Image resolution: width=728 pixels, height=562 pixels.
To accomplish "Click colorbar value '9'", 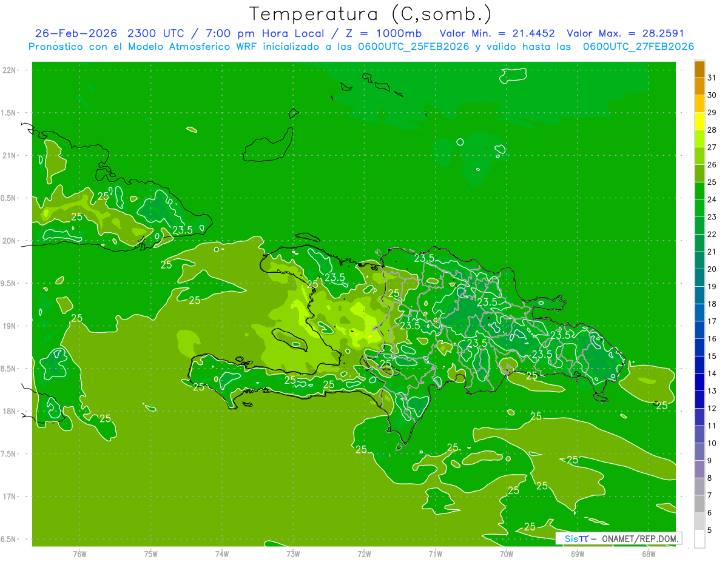I will (x=709, y=461).
